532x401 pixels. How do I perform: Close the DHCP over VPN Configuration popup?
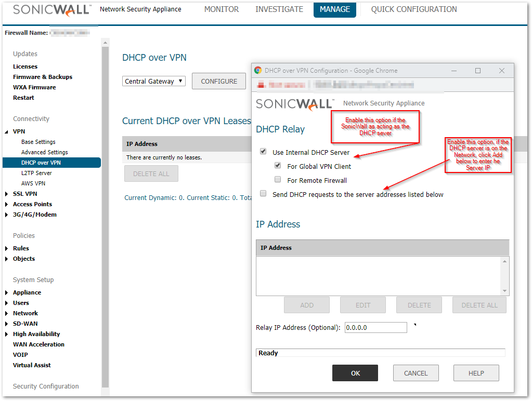pos(502,71)
